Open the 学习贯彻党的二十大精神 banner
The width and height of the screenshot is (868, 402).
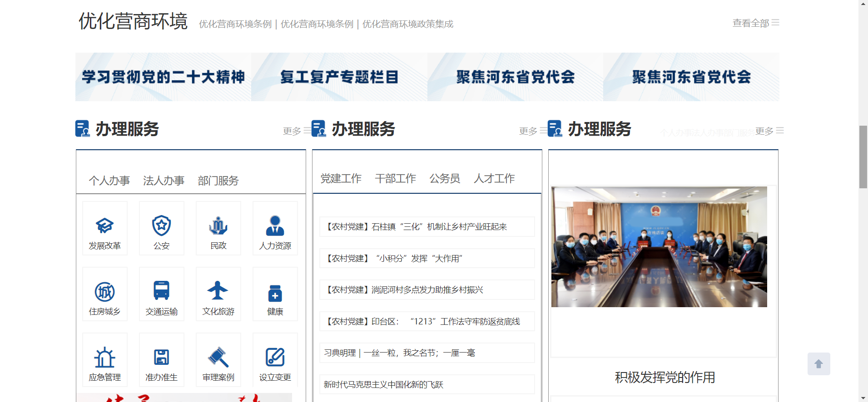pyautogui.click(x=163, y=77)
